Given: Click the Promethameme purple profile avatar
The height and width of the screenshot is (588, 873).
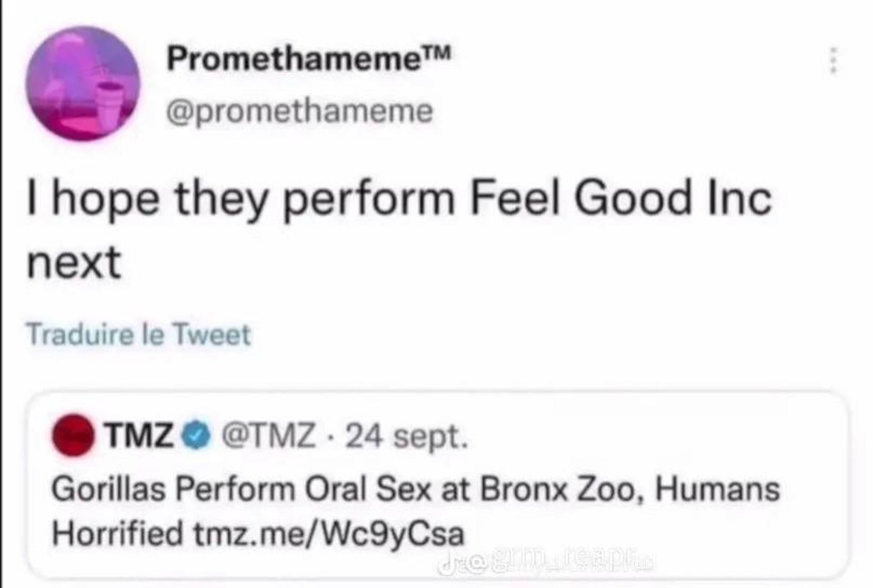Looking at the screenshot, I should click(x=82, y=84).
